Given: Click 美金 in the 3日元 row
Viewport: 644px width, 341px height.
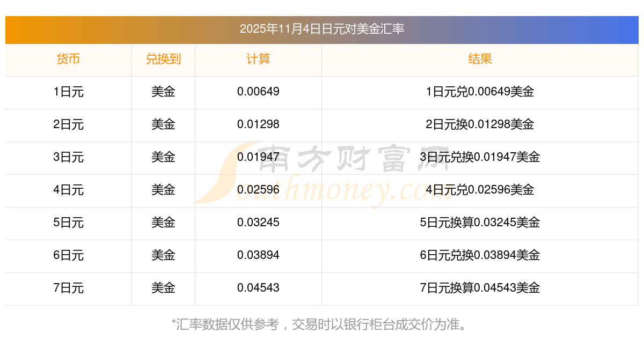Looking at the screenshot, I should click(x=163, y=157).
